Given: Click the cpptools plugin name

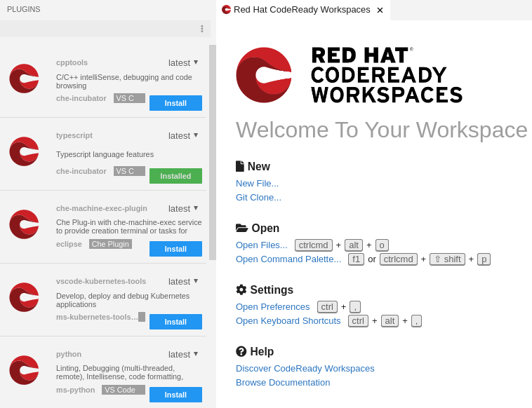Looking at the screenshot, I should (x=72, y=62).
